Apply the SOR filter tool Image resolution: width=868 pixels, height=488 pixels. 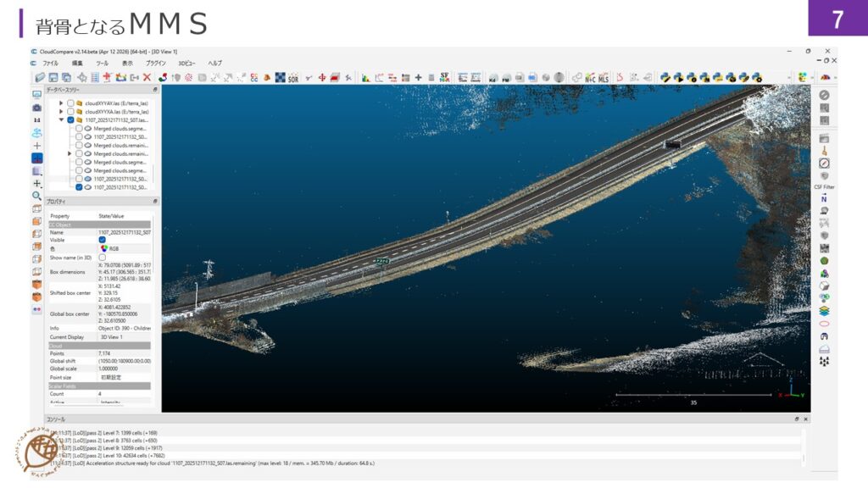tap(292, 78)
